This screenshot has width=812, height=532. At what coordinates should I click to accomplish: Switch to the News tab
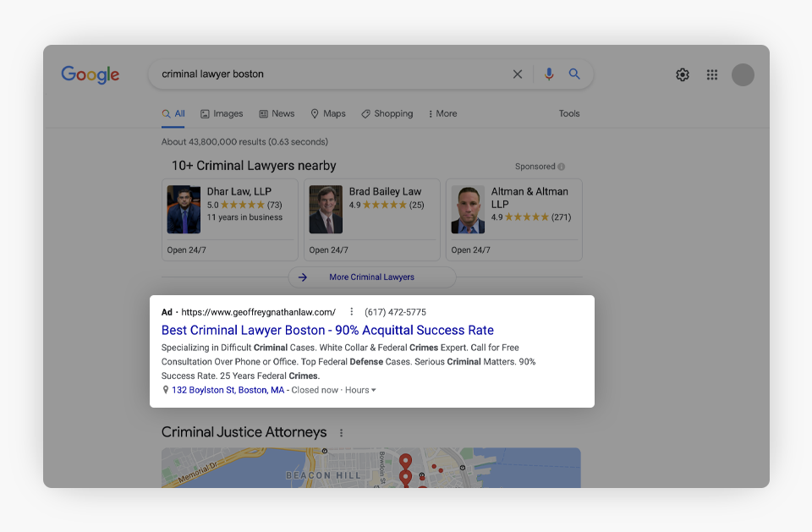coord(277,113)
